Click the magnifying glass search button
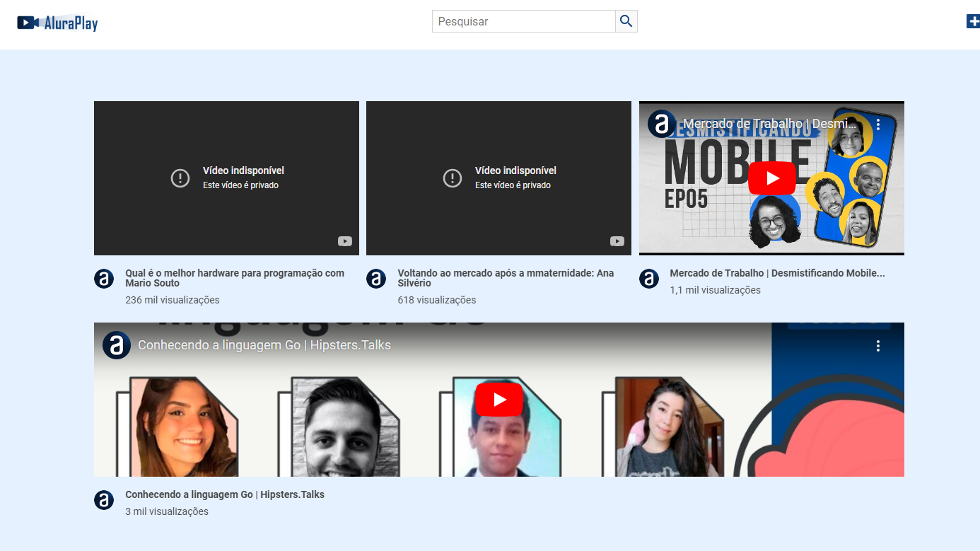The width and height of the screenshot is (980, 551). pyautogui.click(x=626, y=21)
